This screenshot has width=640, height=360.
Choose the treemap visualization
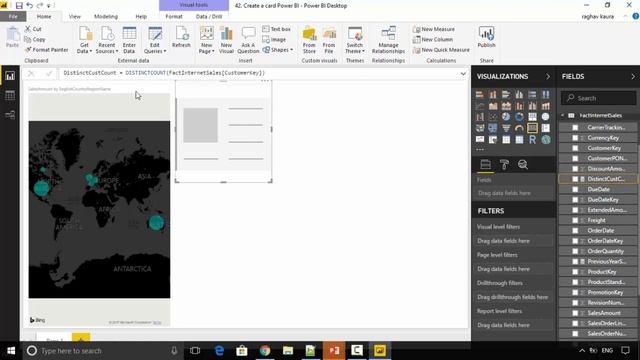pos(532,117)
